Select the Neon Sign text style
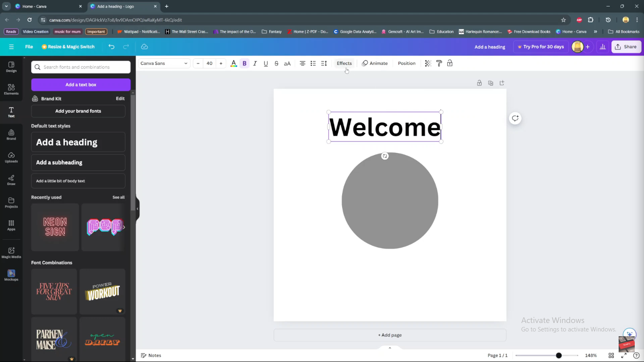Image resolution: width=644 pixels, height=362 pixels. 55,227
